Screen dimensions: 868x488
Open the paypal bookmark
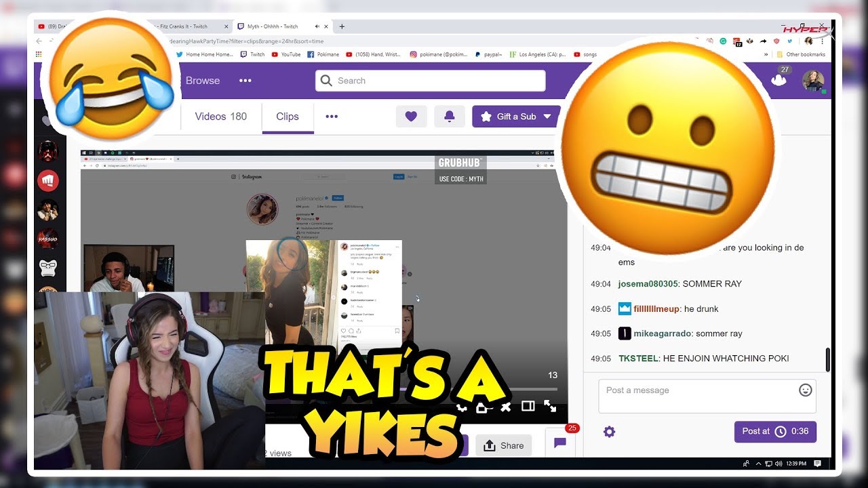489,54
